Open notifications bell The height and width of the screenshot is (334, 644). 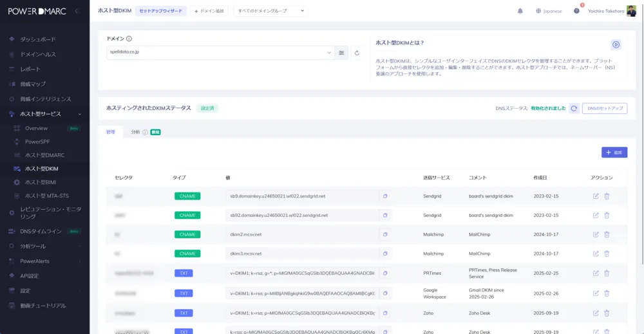[520, 11]
